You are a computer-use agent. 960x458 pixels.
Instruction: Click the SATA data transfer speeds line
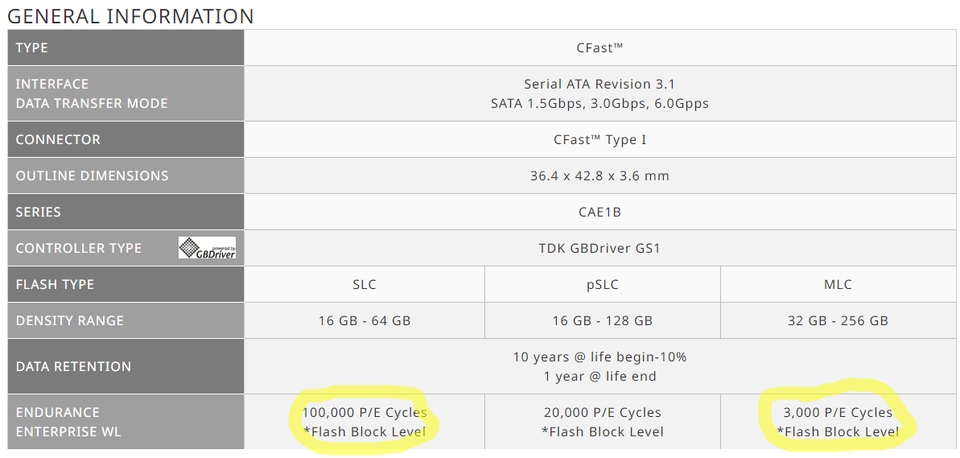[x=599, y=103]
